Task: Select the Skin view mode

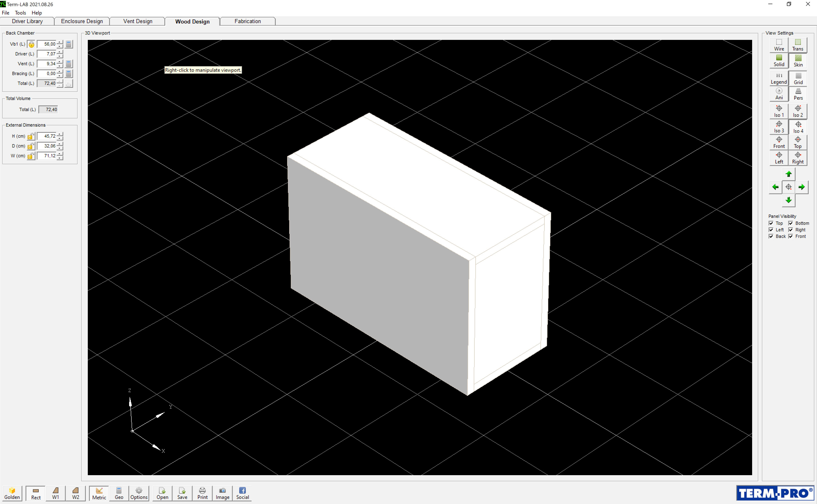Action: click(798, 61)
